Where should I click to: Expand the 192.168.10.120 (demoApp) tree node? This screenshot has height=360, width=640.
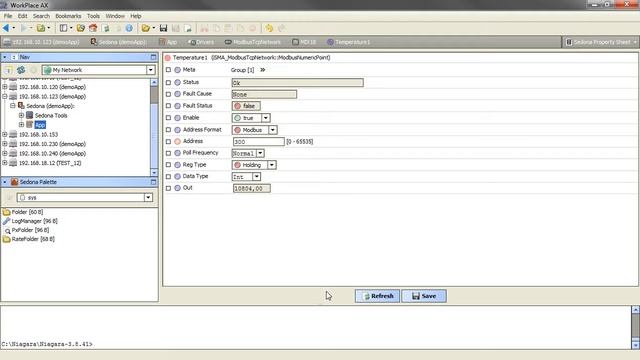pyautogui.click(x=4, y=87)
